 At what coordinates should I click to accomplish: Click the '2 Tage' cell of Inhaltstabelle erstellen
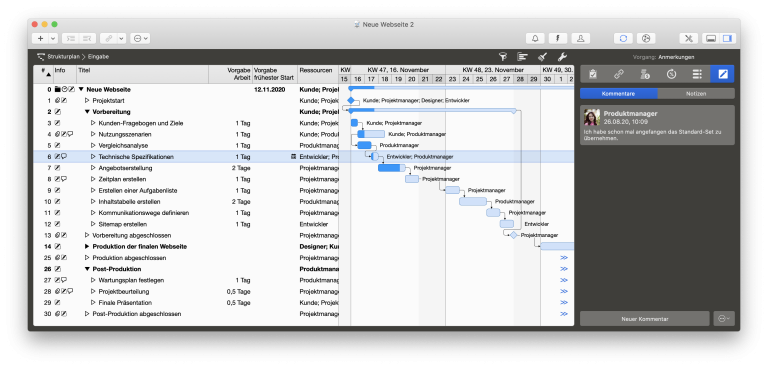click(x=241, y=201)
